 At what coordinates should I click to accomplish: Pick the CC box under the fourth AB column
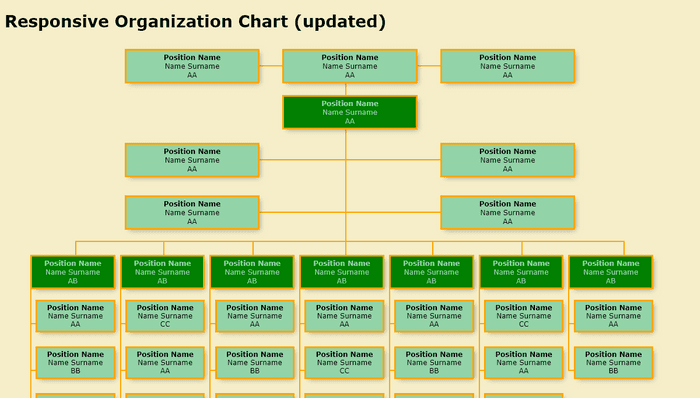pos(345,363)
